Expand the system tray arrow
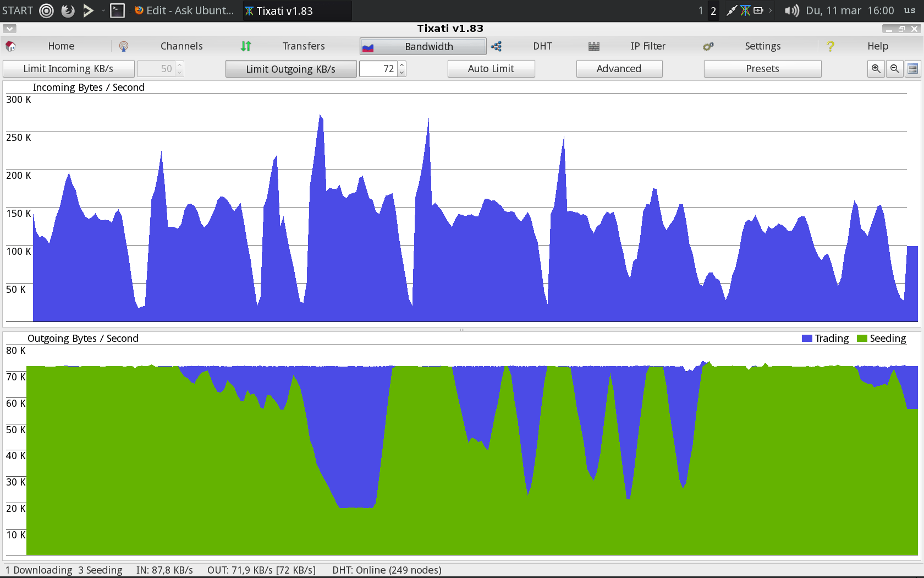924x578 pixels. (x=771, y=10)
